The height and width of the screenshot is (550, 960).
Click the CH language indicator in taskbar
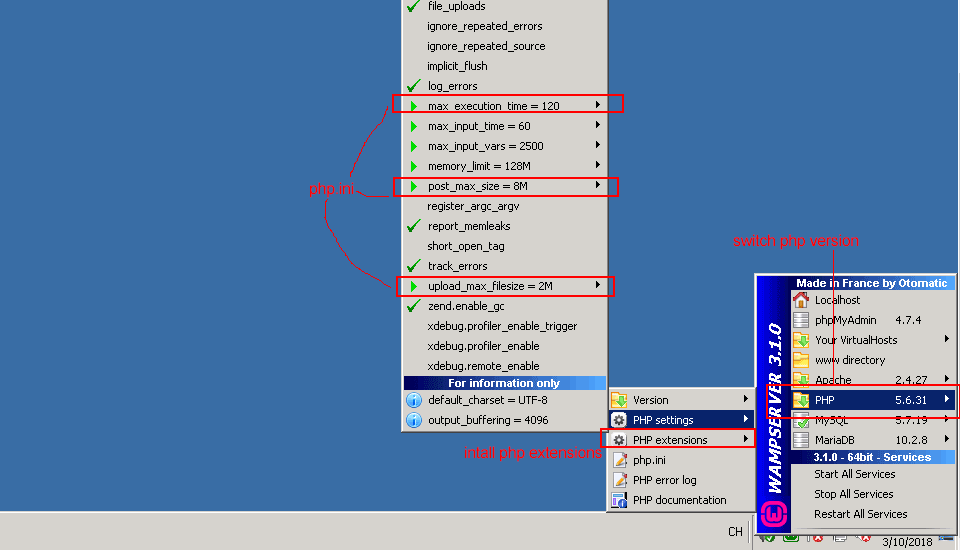pyautogui.click(x=735, y=532)
